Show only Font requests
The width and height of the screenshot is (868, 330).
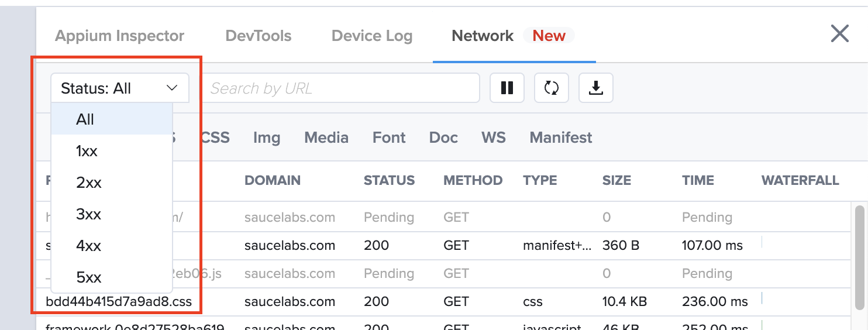point(388,138)
